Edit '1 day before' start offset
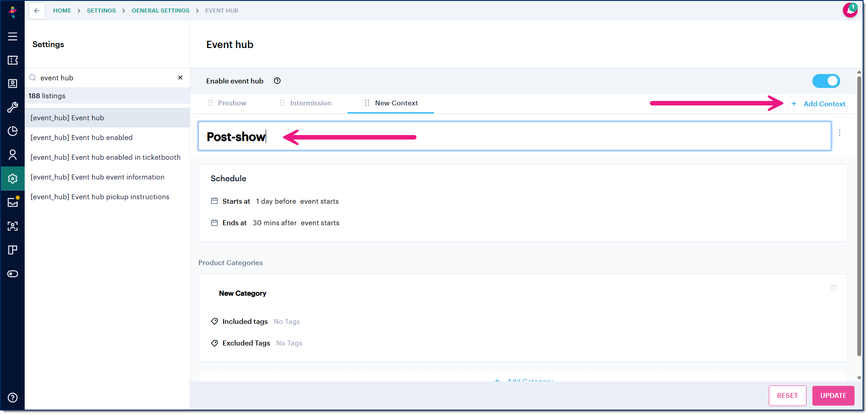868x415 pixels. tap(276, 201)
